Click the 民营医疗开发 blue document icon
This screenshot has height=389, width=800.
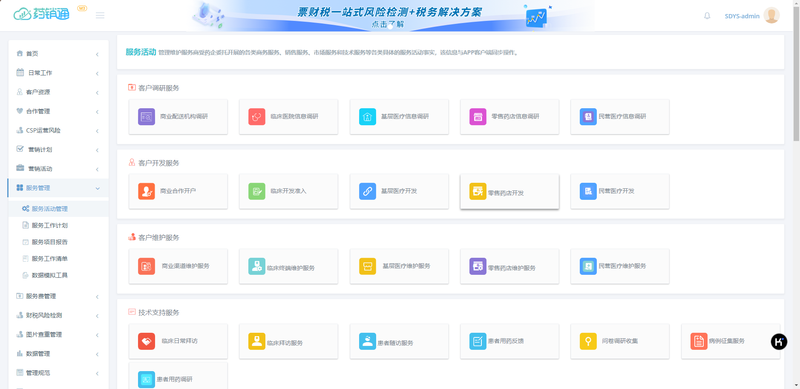(588, 191)
